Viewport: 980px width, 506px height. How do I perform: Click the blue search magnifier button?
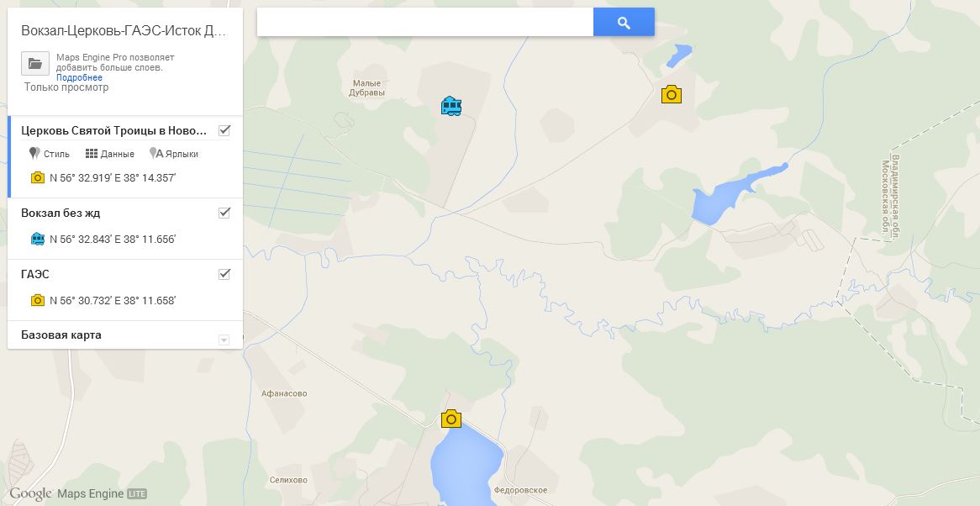(x=624, y=23)
